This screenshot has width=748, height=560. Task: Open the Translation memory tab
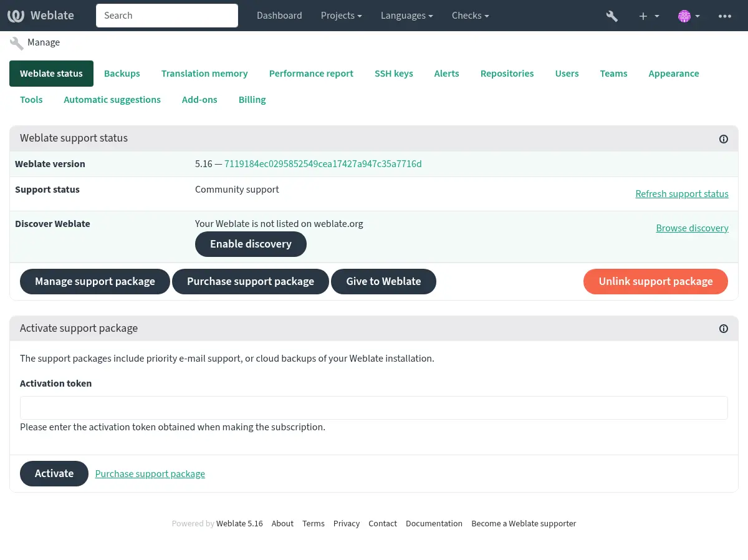pyautogui.click(x=204, y=74)
